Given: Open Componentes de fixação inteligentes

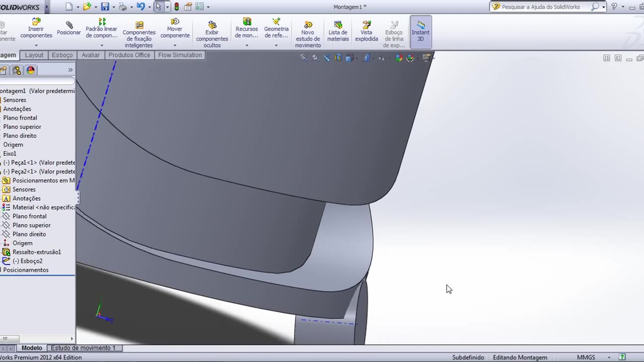Looking at the screenshot, I should [139, 34].
